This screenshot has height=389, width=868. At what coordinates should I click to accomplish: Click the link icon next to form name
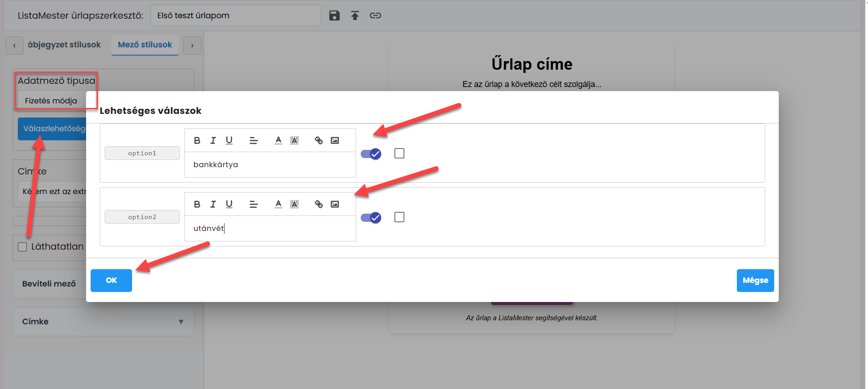coord(375,15)
